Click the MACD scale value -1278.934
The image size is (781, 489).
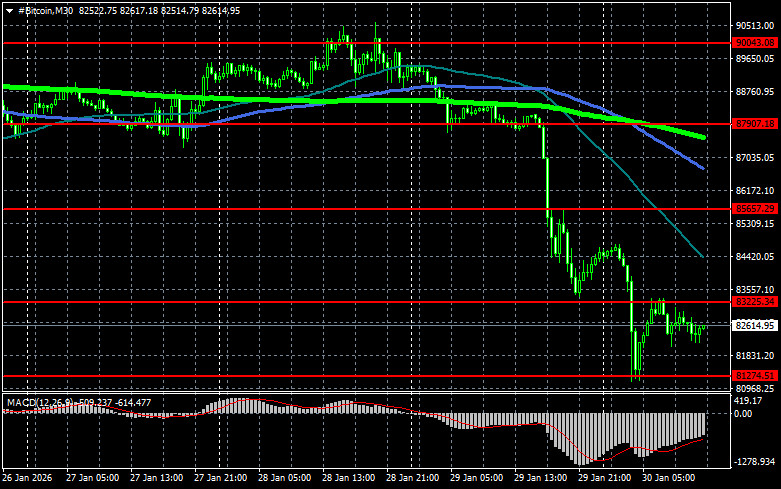coord(755,462)
